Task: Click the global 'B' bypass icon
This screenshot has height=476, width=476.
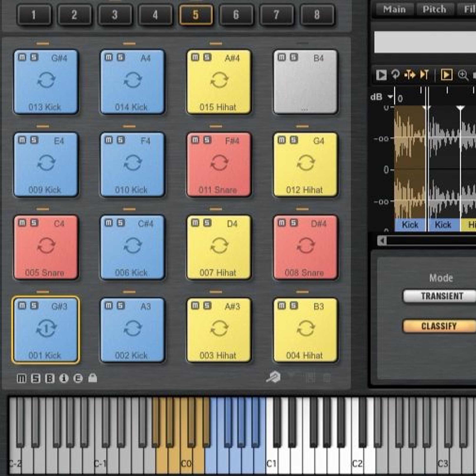Action: (50, 378)
